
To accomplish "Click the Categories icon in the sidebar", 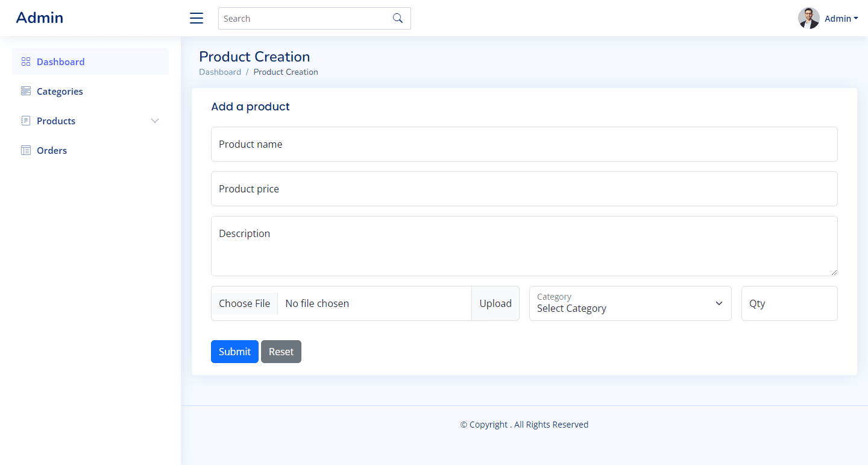I will (25, 91).
